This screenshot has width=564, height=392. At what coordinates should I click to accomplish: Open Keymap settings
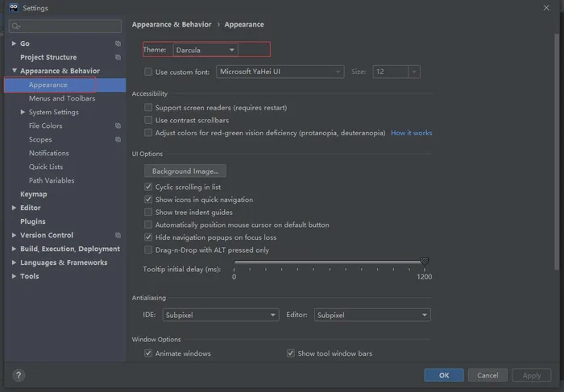(34, 194)
